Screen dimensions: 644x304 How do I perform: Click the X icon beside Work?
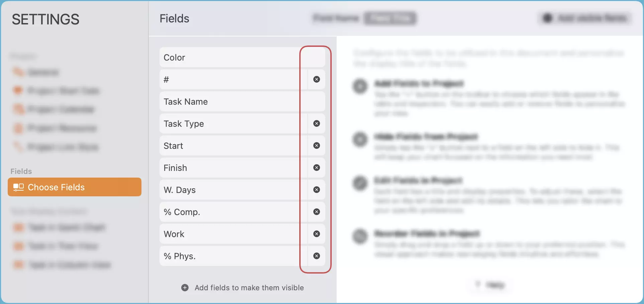(x=316, y=234)
